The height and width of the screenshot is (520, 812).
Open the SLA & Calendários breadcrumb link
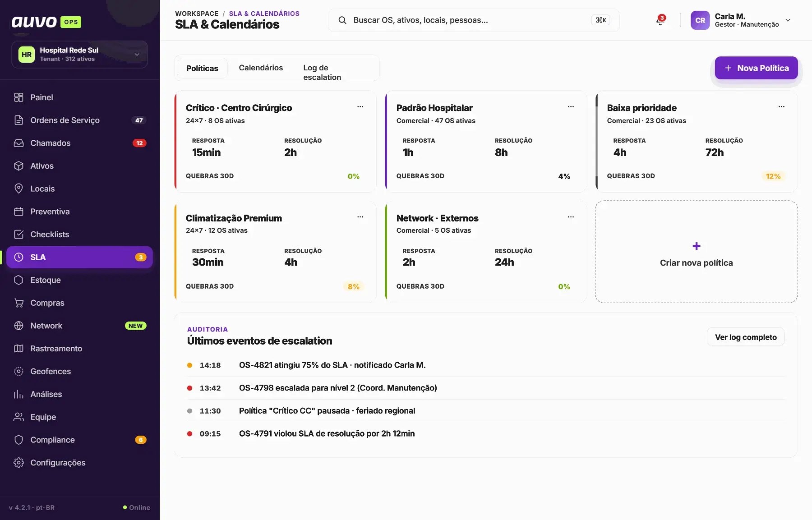[264, 14]
